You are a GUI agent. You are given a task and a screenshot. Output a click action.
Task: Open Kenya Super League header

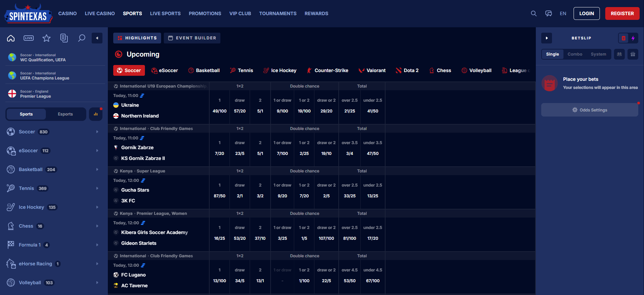click(x=142, y=171)
